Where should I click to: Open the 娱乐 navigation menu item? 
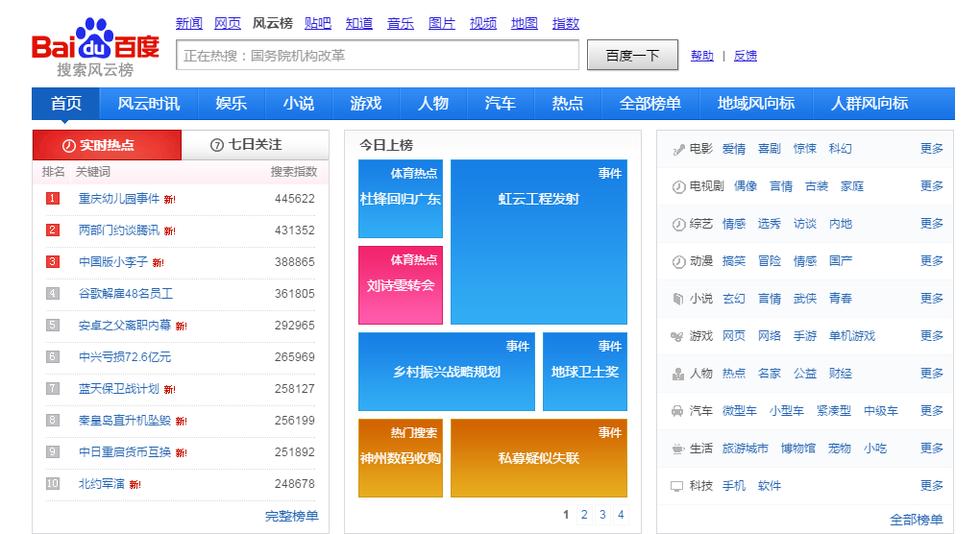tap(231, 104)
